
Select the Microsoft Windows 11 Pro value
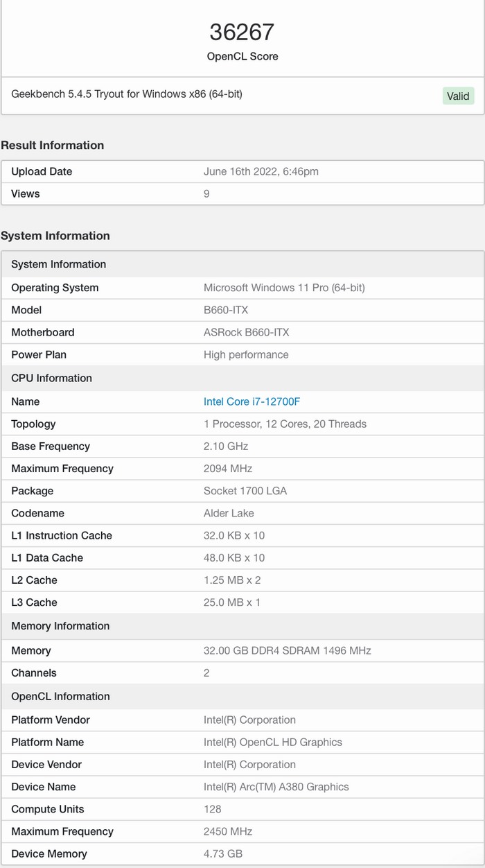(x=284, y=288)
